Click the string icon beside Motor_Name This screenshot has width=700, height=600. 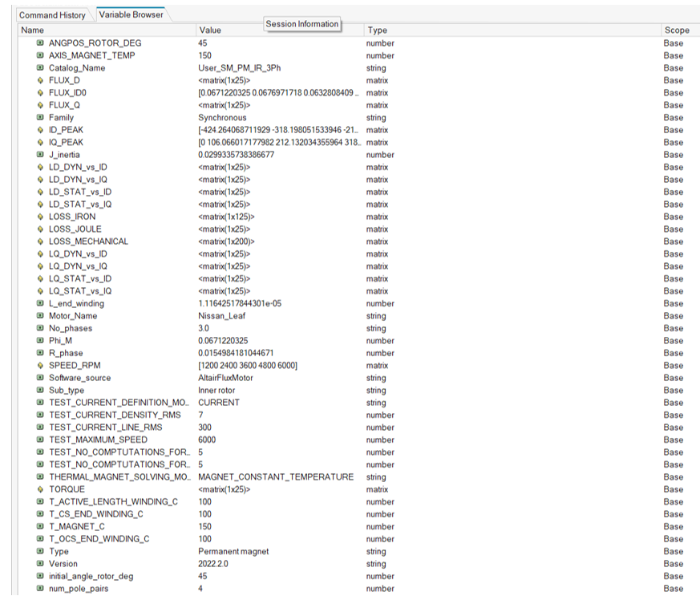(40, 316)
